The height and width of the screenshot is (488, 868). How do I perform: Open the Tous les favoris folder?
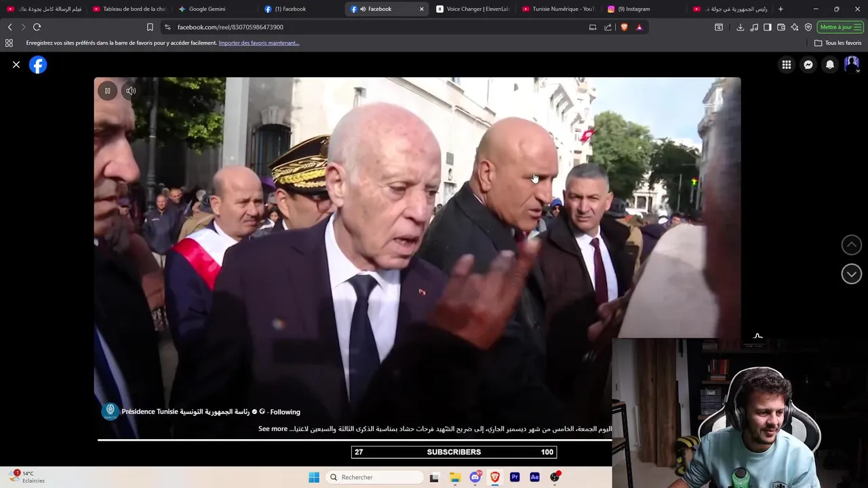pyautogui.click(x=838, y=43)
